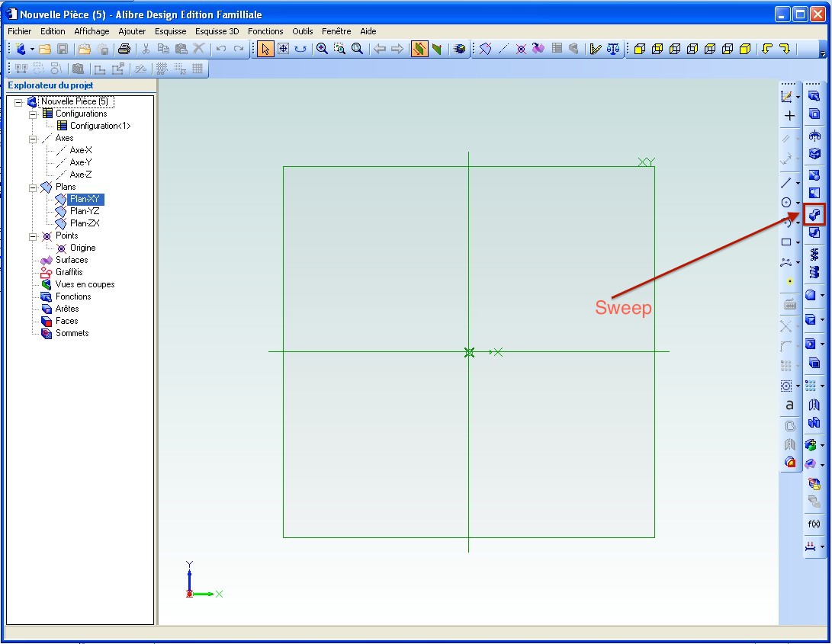Select Plan-YZ in the project tree
Screen dimensions: 832x644
coord(85,211)
